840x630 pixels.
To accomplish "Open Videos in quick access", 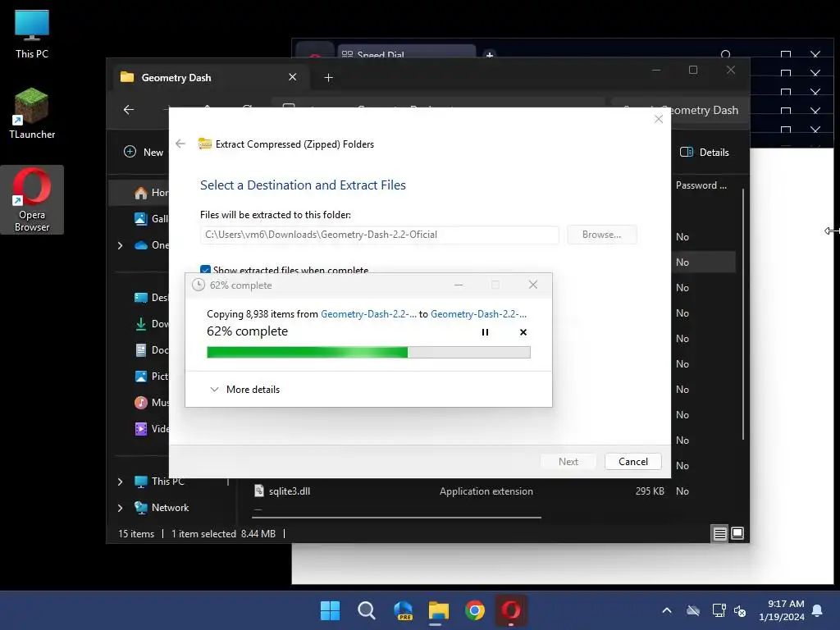I will (x=152, y=428).
